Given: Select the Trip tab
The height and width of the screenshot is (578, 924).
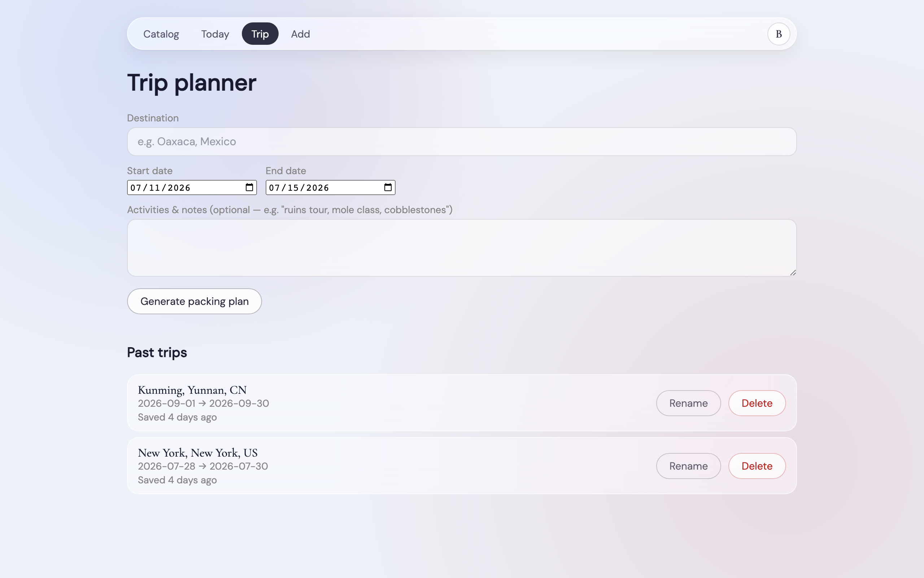Looking at the screenshot, I should [260, 34].
